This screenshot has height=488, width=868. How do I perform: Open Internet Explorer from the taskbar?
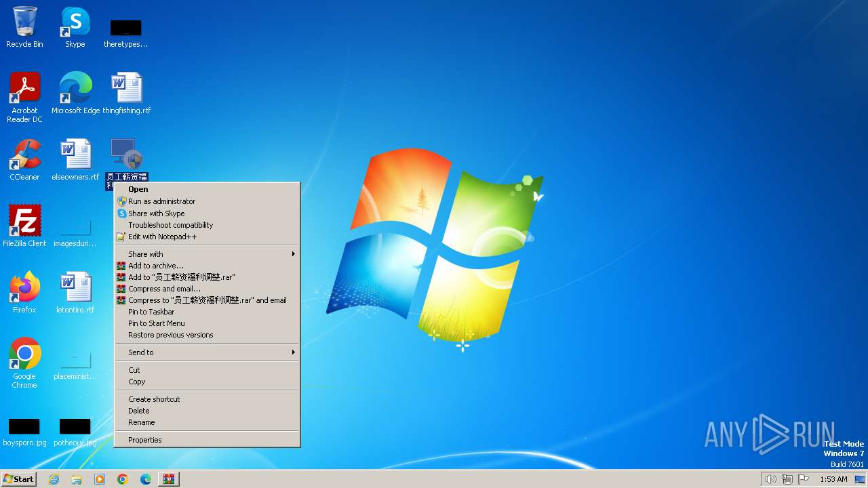tap(54, 479)
